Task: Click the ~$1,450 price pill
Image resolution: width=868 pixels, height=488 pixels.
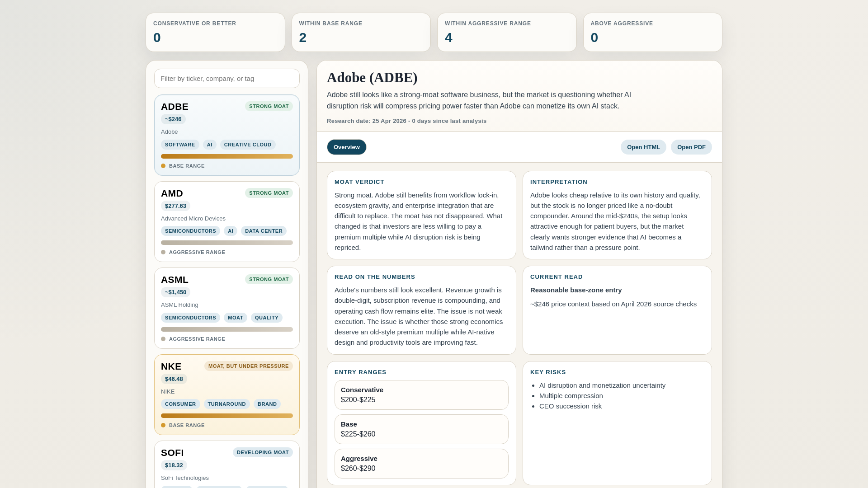Action: 175,292
